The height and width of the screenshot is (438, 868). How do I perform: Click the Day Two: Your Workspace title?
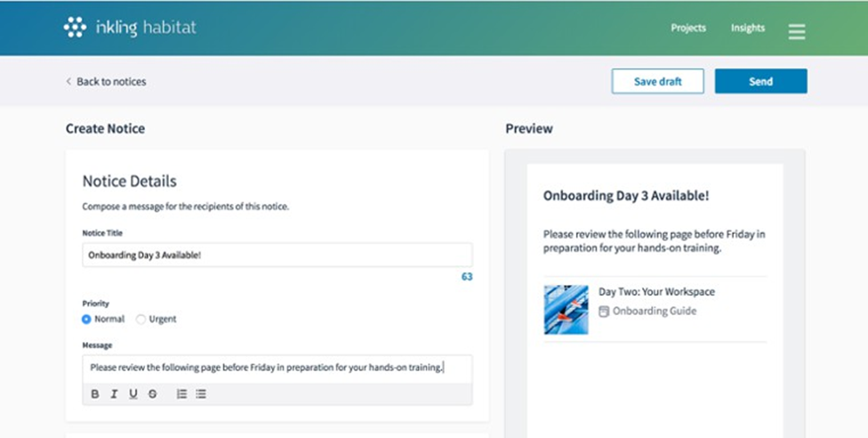point(656,292)
